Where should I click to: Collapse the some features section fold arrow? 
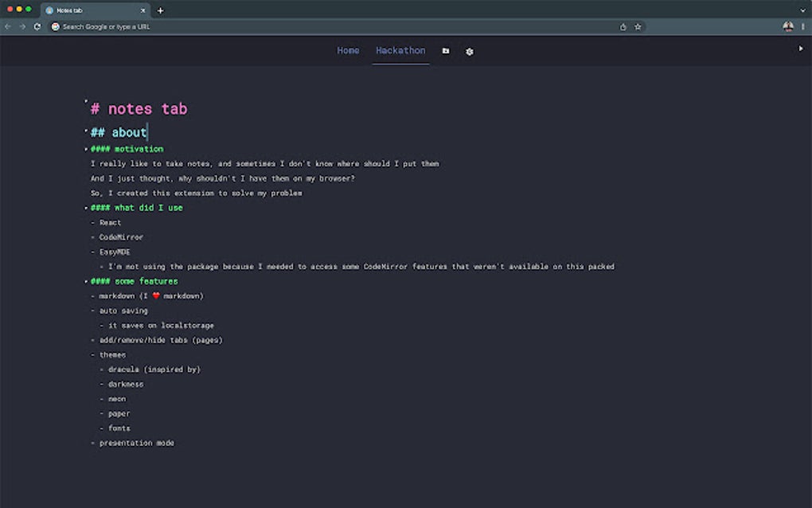click(87, 280)
